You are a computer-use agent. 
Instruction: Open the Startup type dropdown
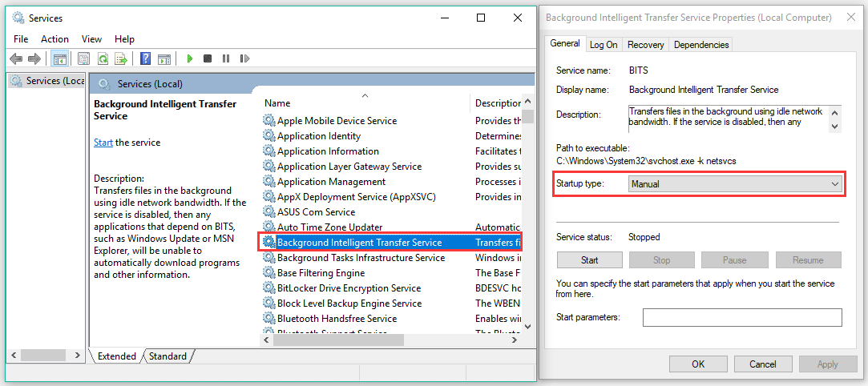[x=735, y=185]
